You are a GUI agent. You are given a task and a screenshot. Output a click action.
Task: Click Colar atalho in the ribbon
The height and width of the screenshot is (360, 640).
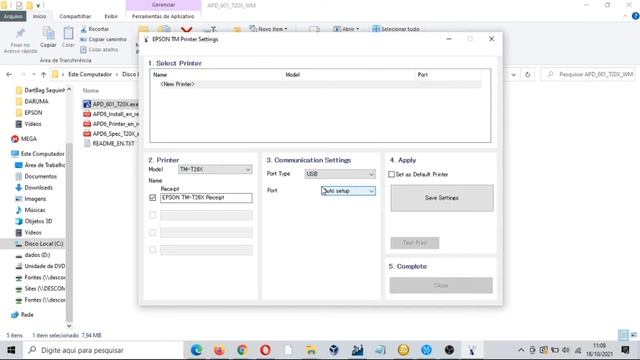pyautogui.click(x=99, y=50)
